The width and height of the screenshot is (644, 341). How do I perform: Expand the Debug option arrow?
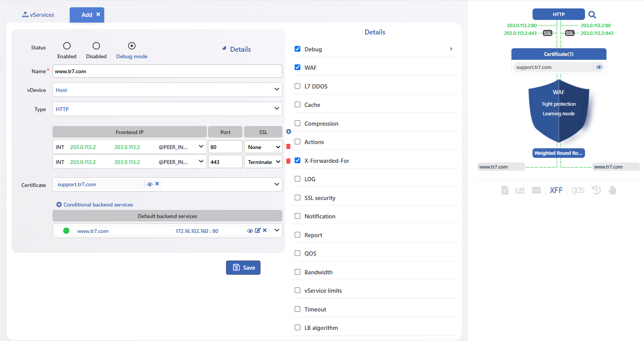[x=451, y=49]
